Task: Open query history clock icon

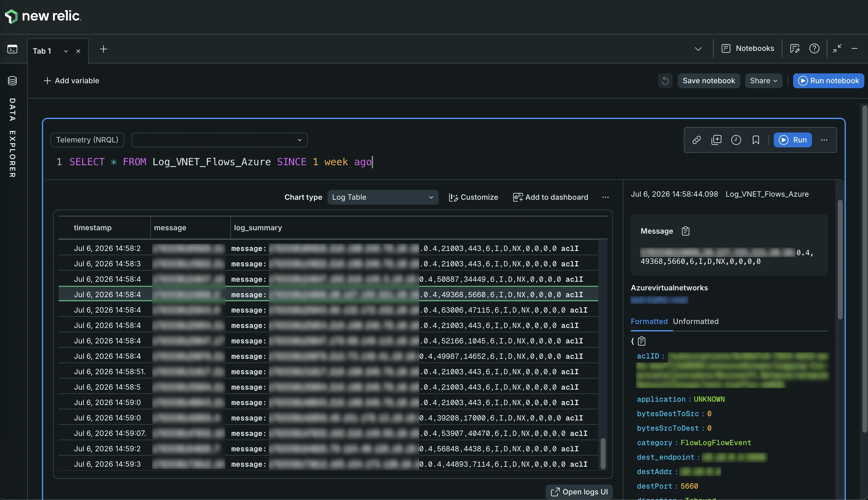Action: pos(736,140)
